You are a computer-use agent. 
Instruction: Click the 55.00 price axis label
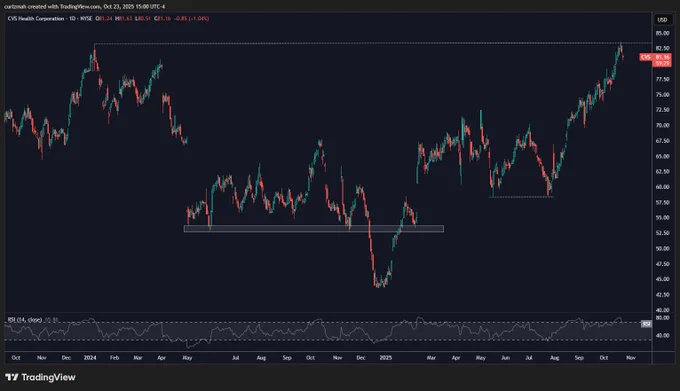(662, 218)
